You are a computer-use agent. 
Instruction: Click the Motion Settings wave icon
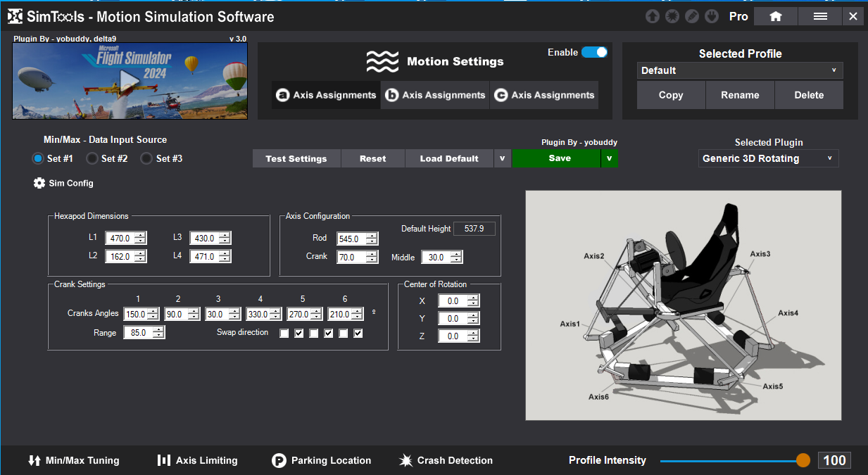click(382, 62)
